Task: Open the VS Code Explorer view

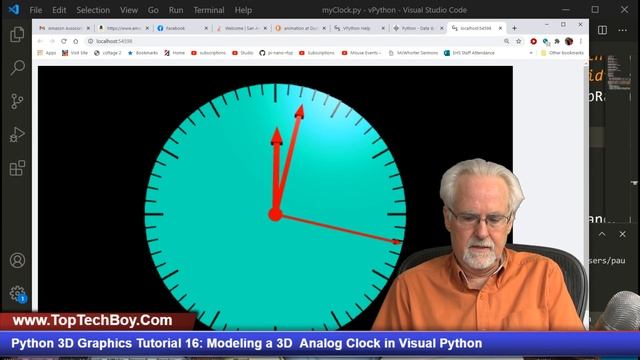Action: coord(17,34)
